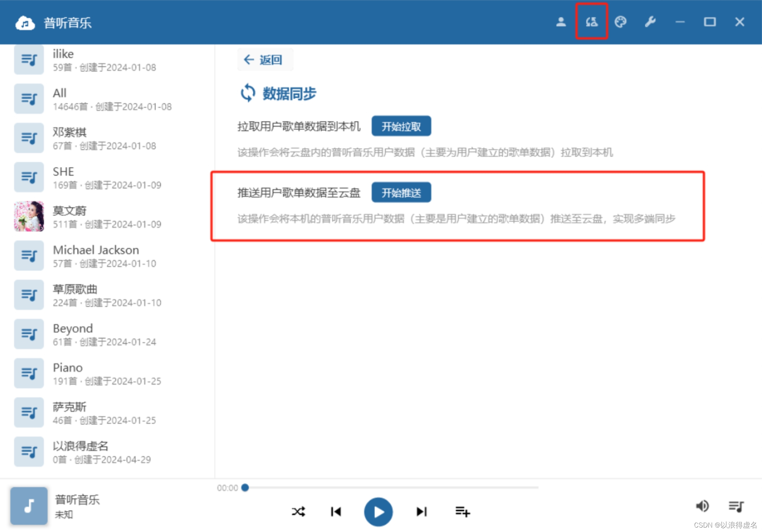Open the Beyond playlist
The height and width of the screenshot is (532, 762).
(x=73, y=334)
